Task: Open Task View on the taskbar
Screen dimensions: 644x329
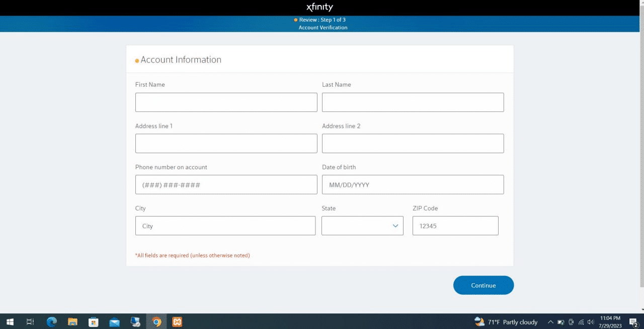Action: click(x=30, y=322)
